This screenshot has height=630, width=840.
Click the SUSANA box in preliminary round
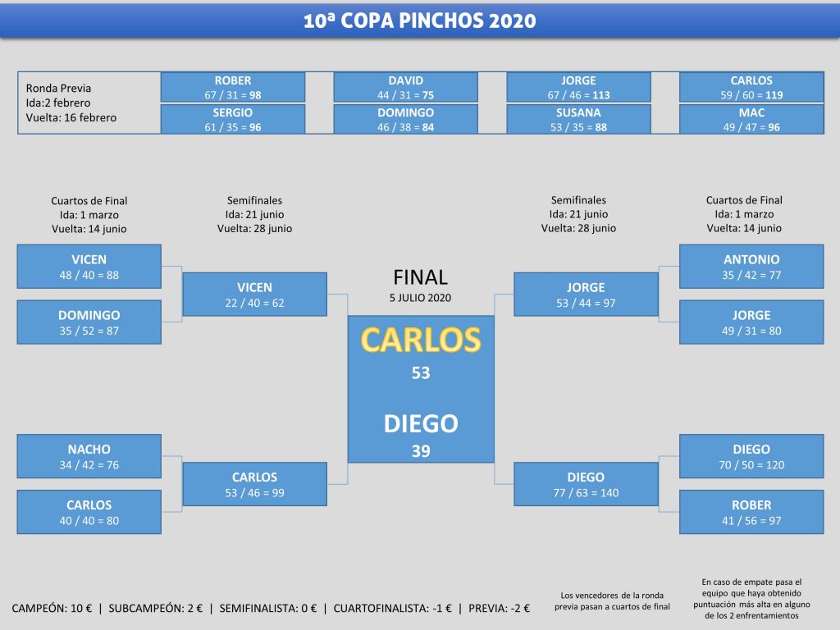tap(578, 120)
